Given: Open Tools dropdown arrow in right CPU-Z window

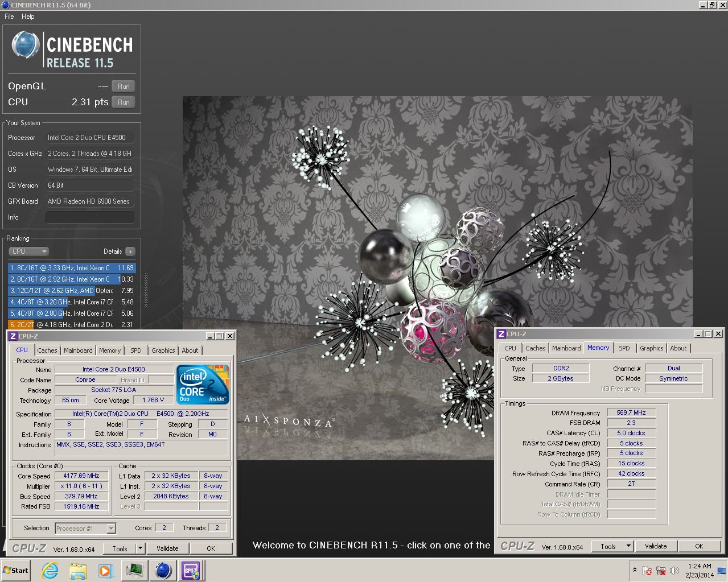Looking at the screenshot, I should (x=629, y=546).
